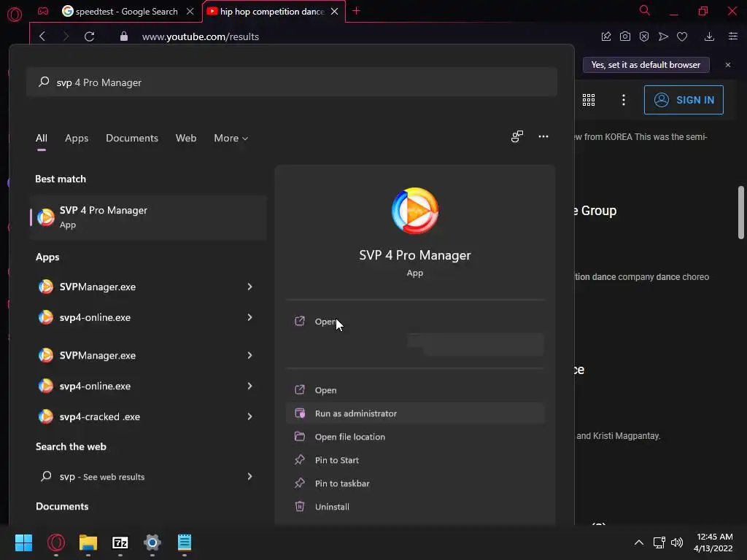Viewport: 747px width, 560px height.
Task: Open the Opera tab search magnifier
Action: 645,10
